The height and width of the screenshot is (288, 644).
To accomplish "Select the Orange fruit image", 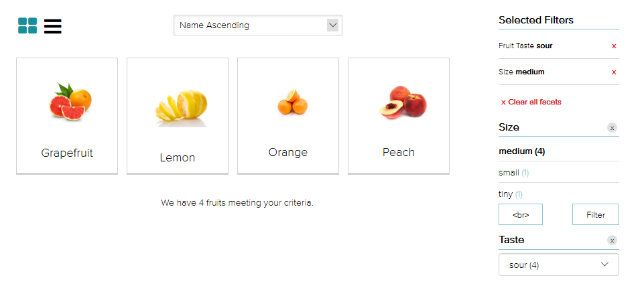I will (x=292, y=102).
